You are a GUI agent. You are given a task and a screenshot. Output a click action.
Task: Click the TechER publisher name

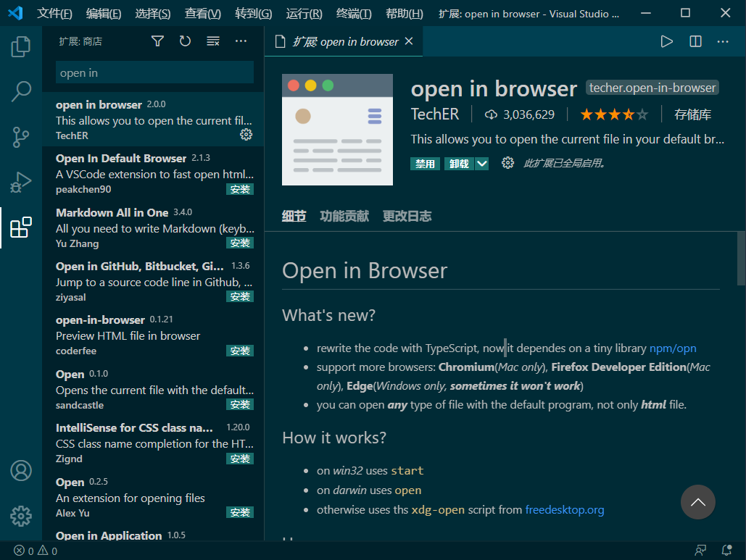(435, 114)
